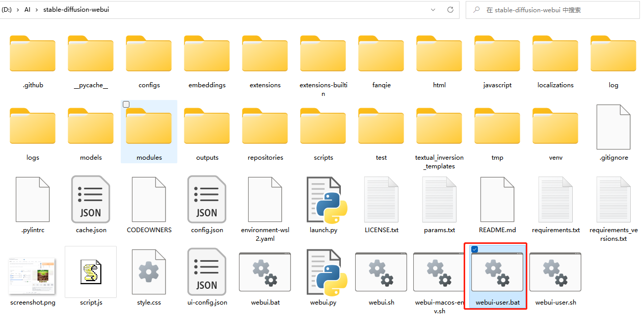Tick the modules folder selection checkbox

click(126, 105)
